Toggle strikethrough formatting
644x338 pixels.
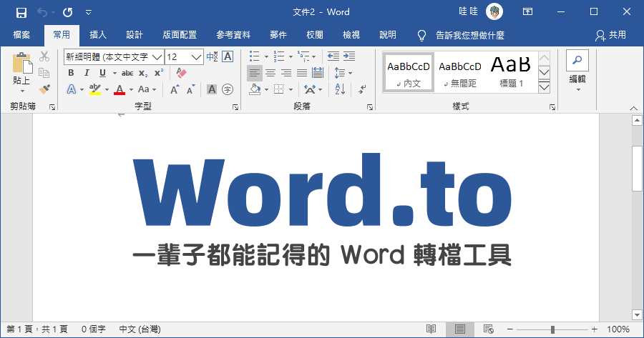(x=127, y=73)
